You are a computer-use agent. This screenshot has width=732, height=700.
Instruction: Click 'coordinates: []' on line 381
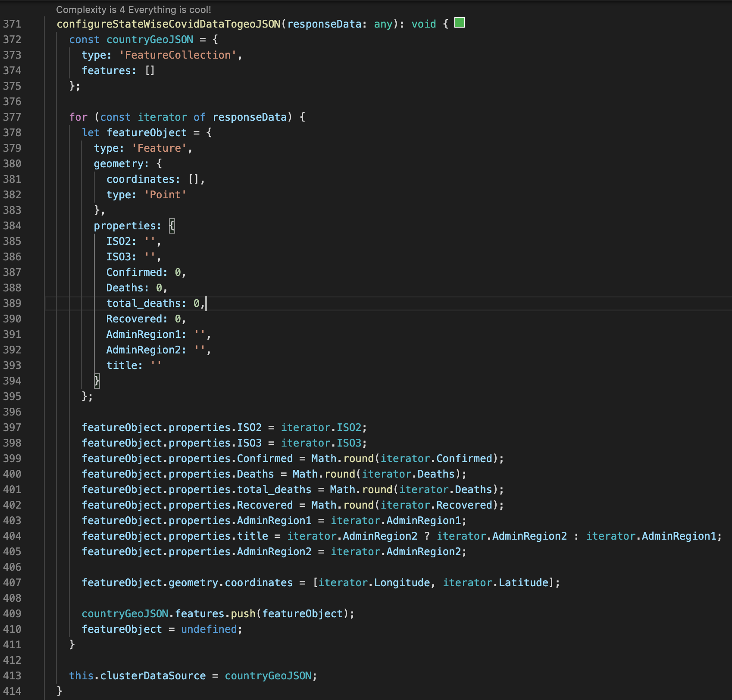[153, 179]
